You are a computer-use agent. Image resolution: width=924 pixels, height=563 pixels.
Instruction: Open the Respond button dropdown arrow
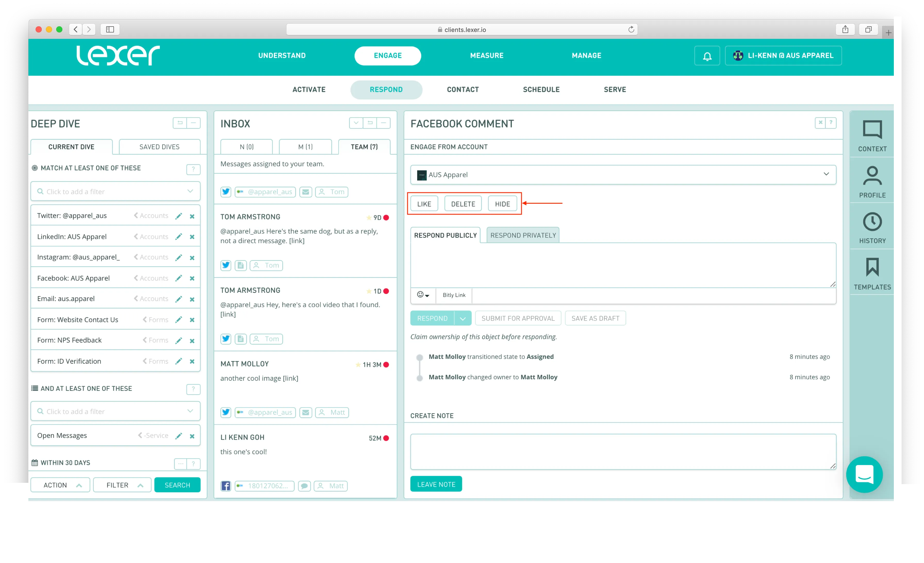[462, 318]
